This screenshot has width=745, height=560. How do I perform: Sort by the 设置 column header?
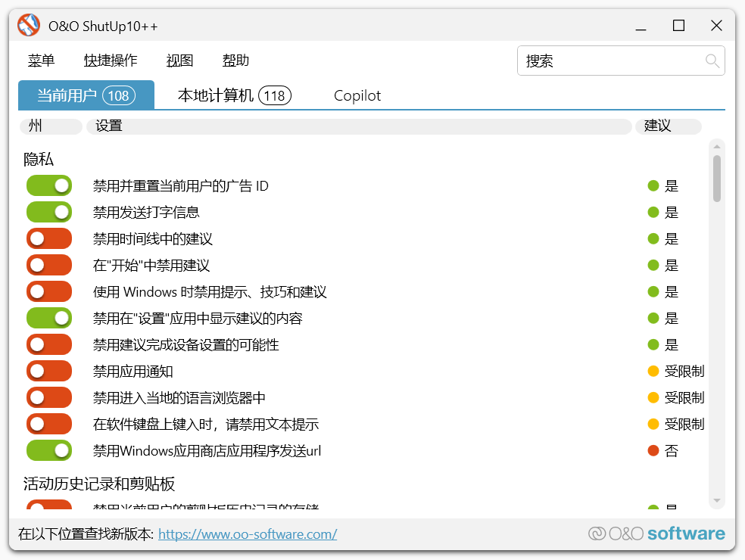359,126
